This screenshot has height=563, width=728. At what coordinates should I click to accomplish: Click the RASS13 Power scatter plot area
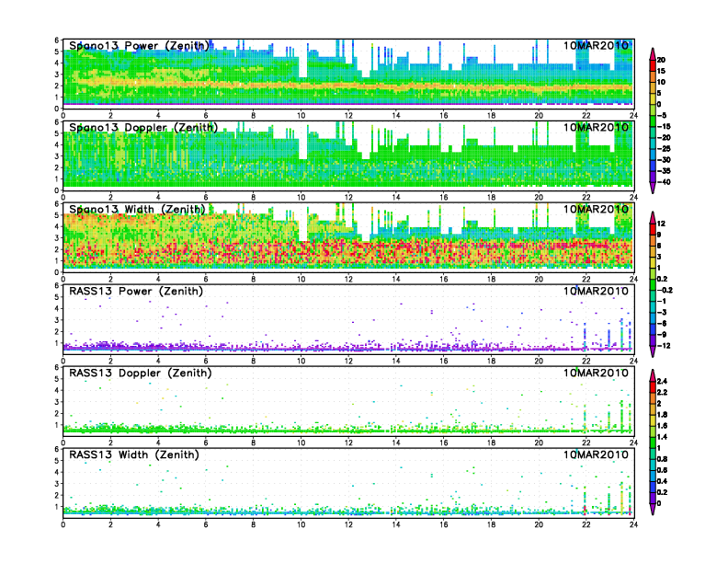[348, 319]
